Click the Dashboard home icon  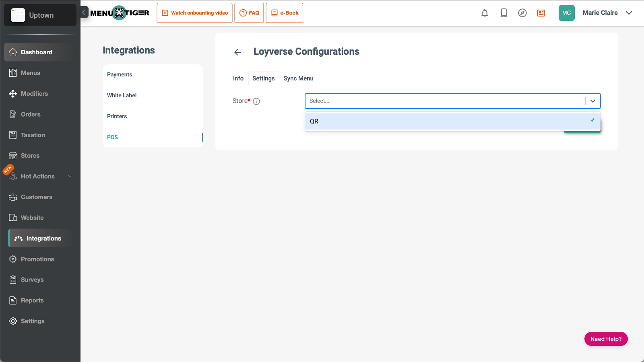pos(13,52)
